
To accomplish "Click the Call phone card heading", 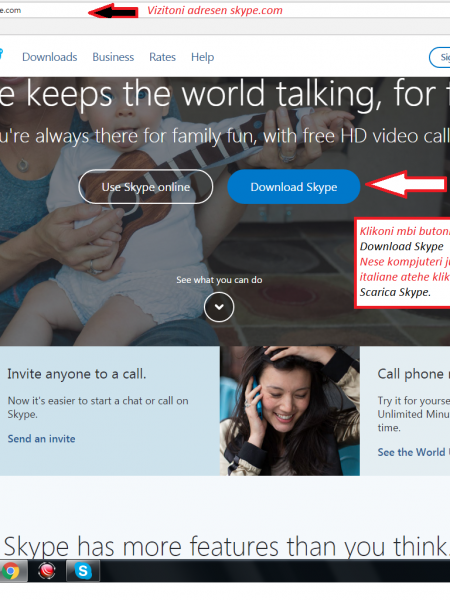I will 413,373.
